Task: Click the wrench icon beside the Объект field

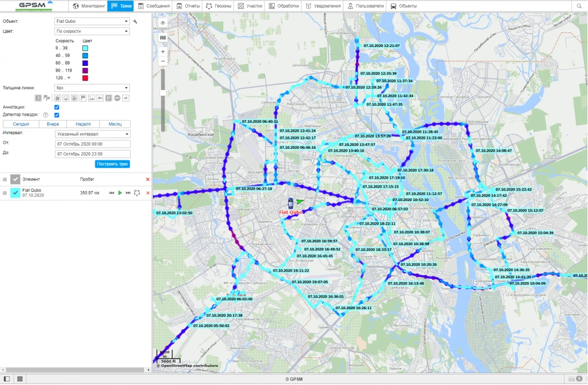Action: click(135, 22)
